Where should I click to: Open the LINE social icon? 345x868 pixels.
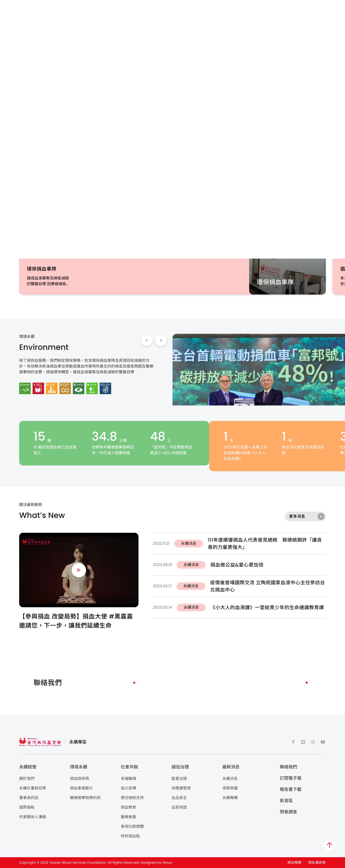click(x=303, y=742)
